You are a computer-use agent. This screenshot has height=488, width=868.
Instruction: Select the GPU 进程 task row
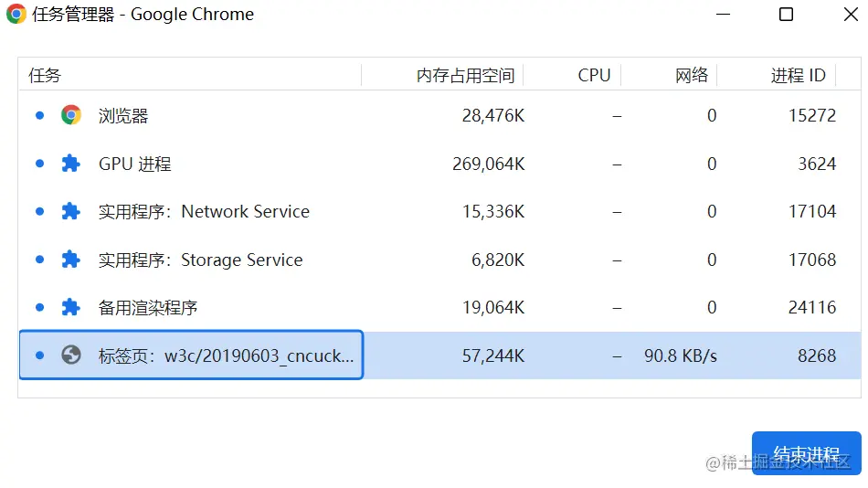click(439, 164)
